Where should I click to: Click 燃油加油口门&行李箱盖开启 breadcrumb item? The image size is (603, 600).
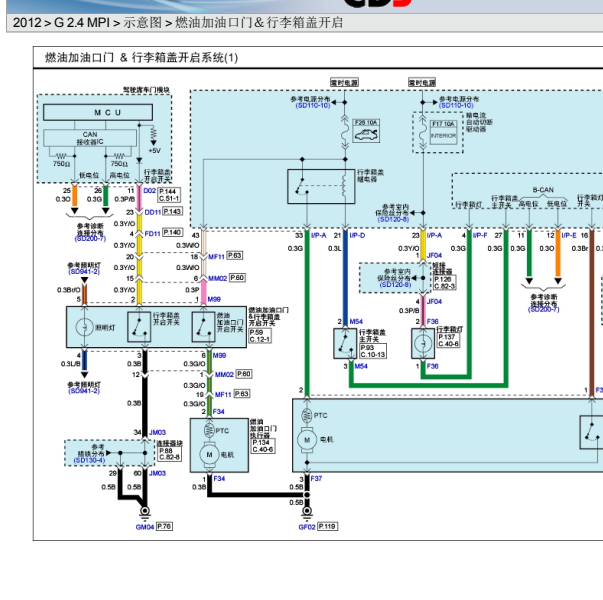tap(259, 22)
